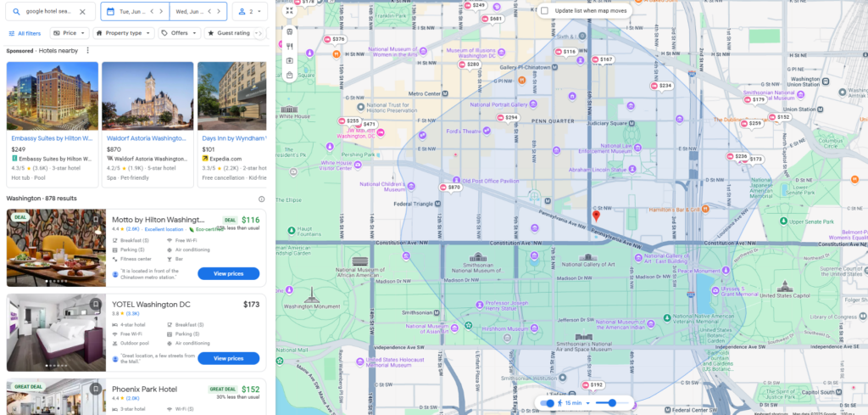Viewport: 868px width, 415px height.
Task: Select the $870 hotel map marker
Action: coord(450,188)
